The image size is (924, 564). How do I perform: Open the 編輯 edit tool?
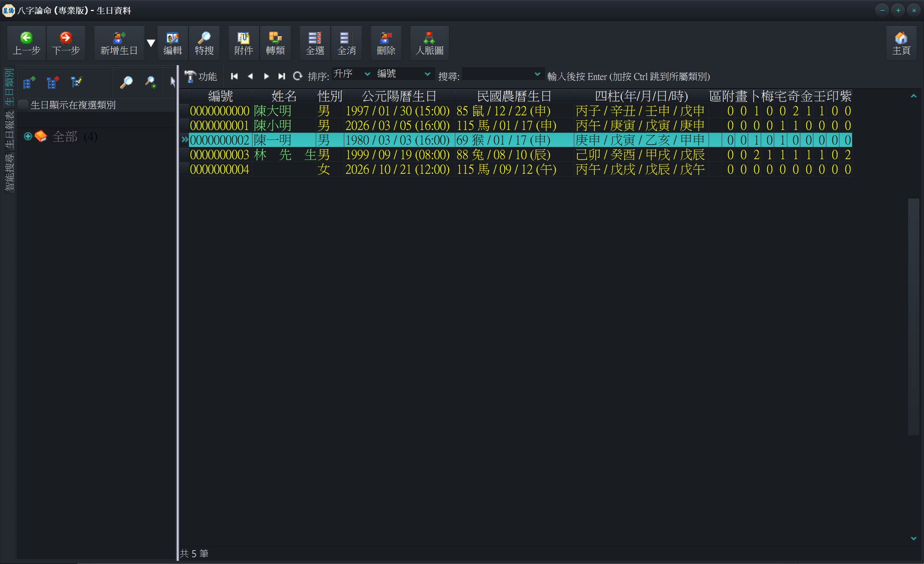pyautogui.click(x=173, y=43)
